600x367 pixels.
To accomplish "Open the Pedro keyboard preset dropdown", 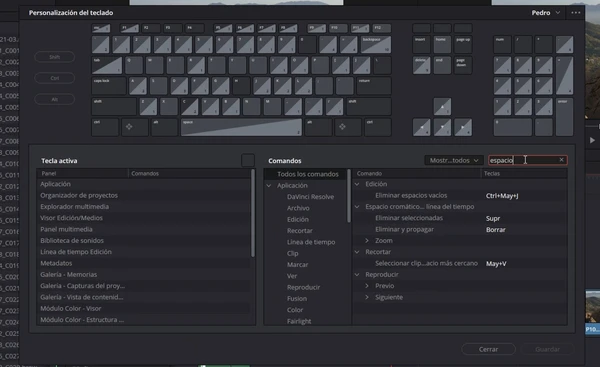I will click(x=546, y=13).
